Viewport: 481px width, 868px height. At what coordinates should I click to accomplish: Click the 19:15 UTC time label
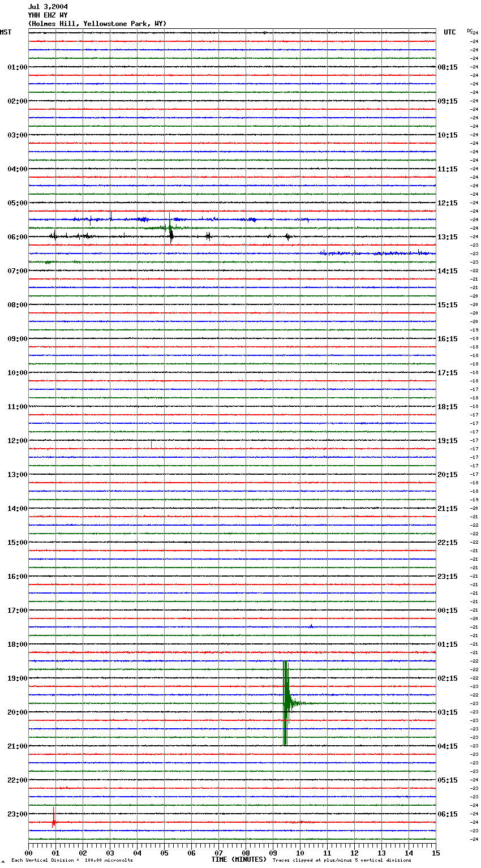(x=448, y=441)
